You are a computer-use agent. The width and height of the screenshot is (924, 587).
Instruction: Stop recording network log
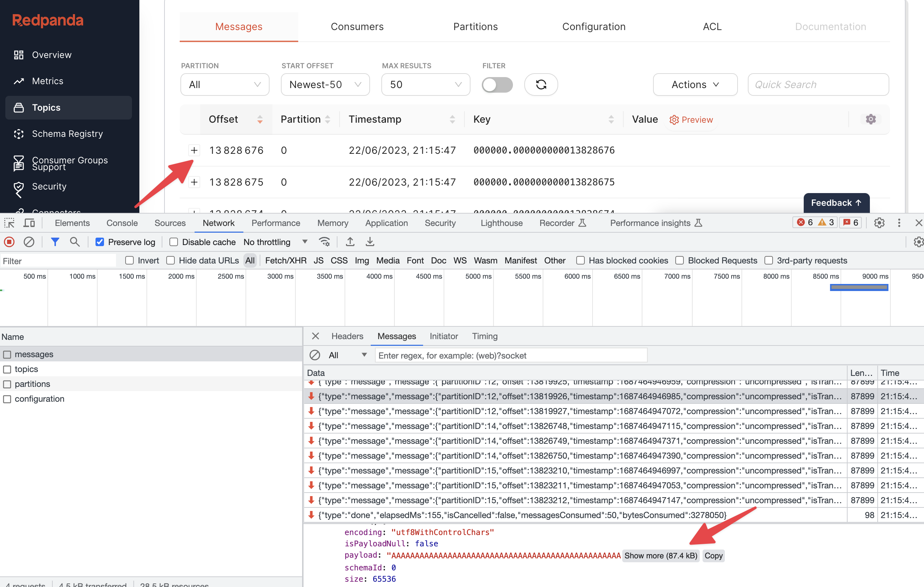click(9, 242)
